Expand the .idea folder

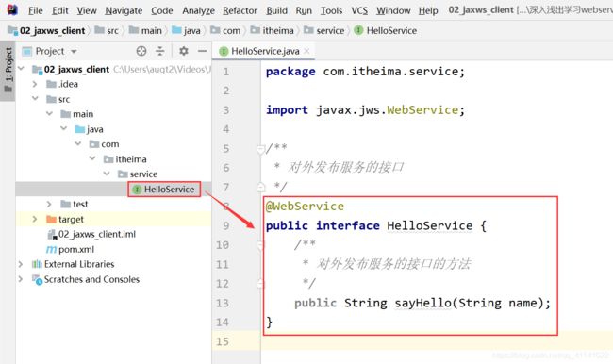pos(35,84)
